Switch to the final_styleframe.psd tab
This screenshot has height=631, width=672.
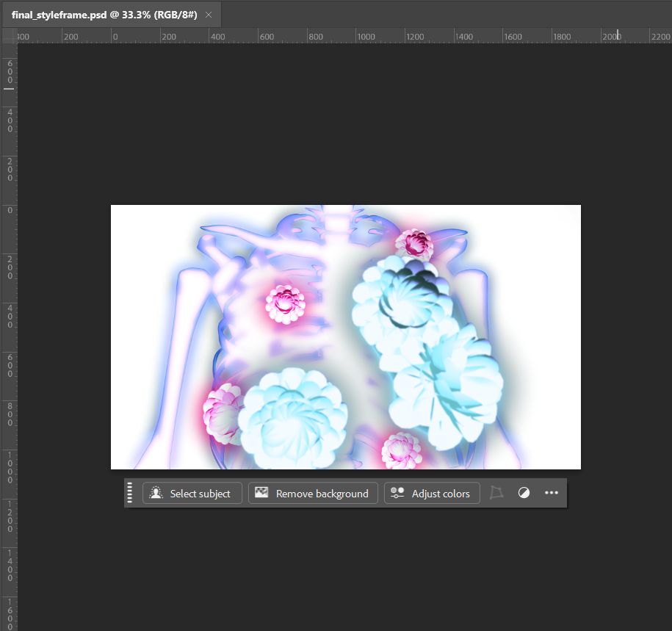[x=104, y=15]
